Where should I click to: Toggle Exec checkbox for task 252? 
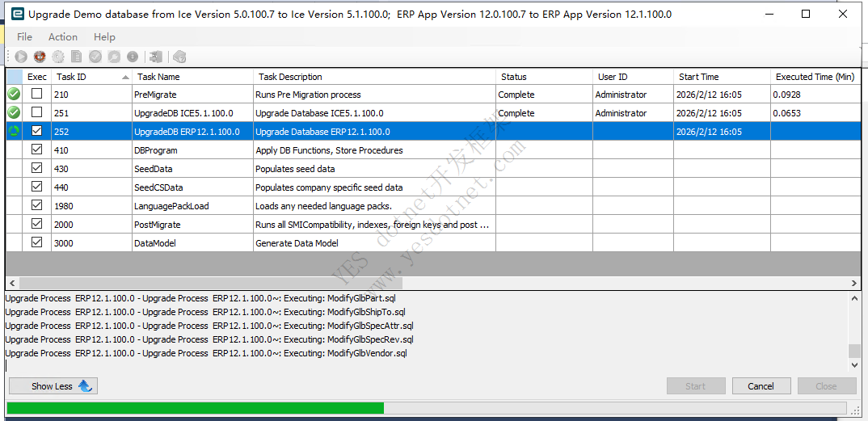coord(36,131)
